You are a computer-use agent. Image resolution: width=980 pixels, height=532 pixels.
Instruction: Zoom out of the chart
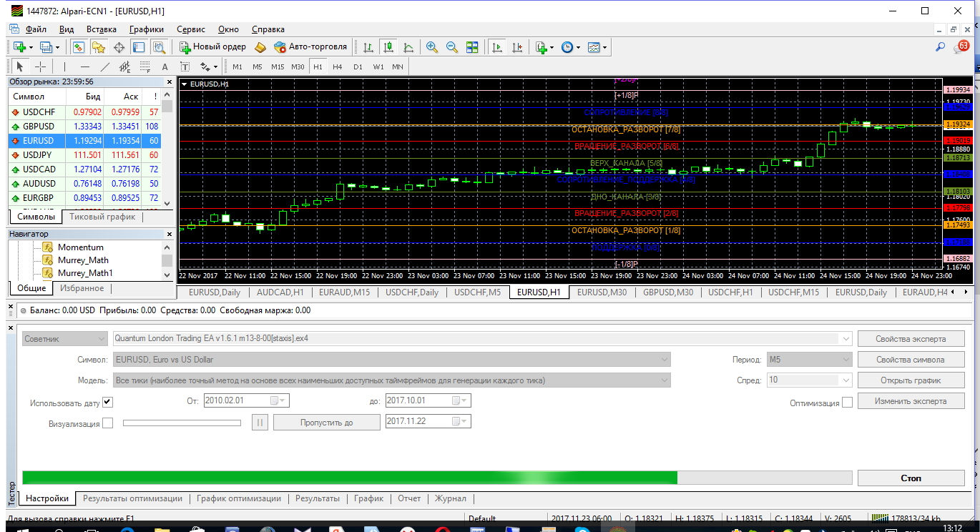coord(452,46)
